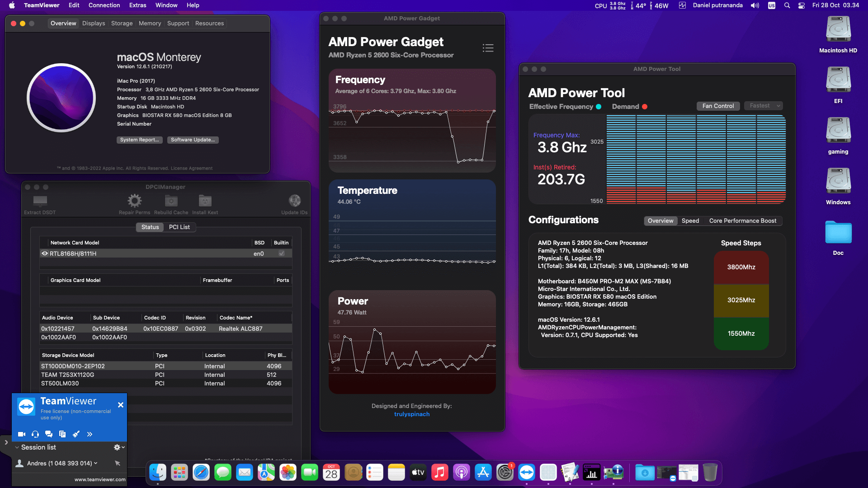Open the App Store in the Dock
This screenshot has height=488, width=868.
[483, 473]
